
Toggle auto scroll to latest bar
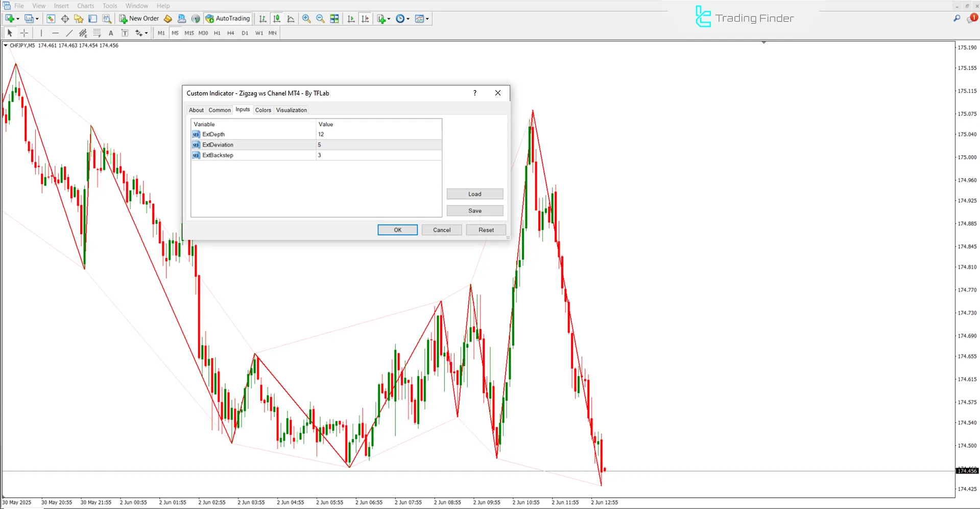point(351,18)
